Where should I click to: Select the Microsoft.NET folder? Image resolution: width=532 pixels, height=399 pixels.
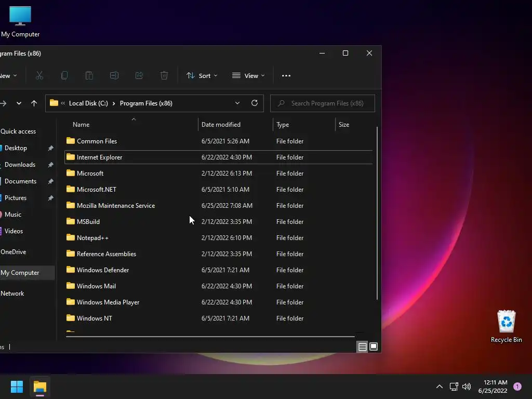[x=219, y=189]
